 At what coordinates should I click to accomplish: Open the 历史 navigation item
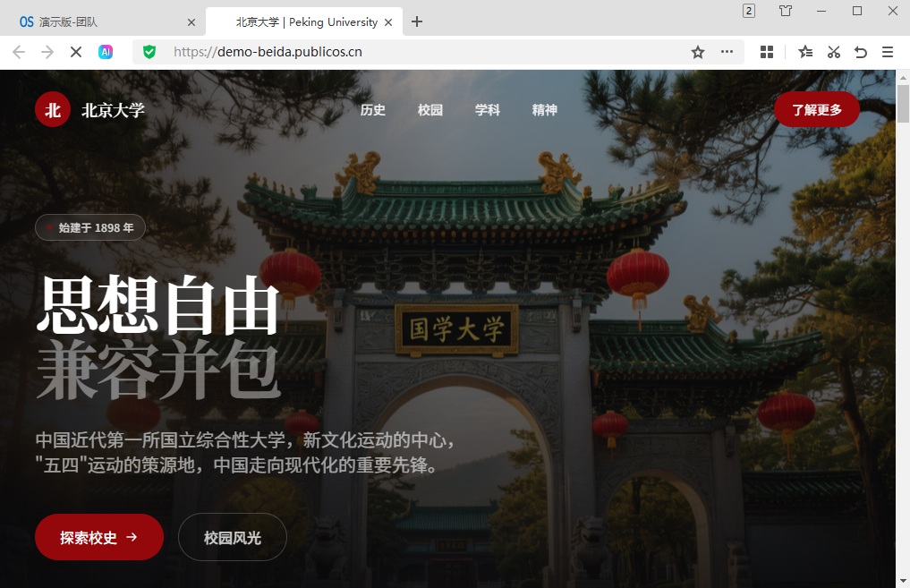pos(372,110)
